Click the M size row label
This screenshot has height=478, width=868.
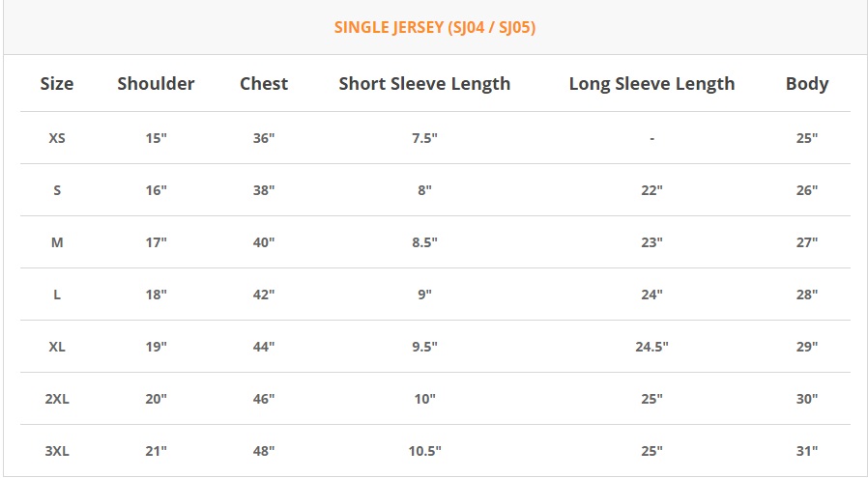[x=57, y=242]
